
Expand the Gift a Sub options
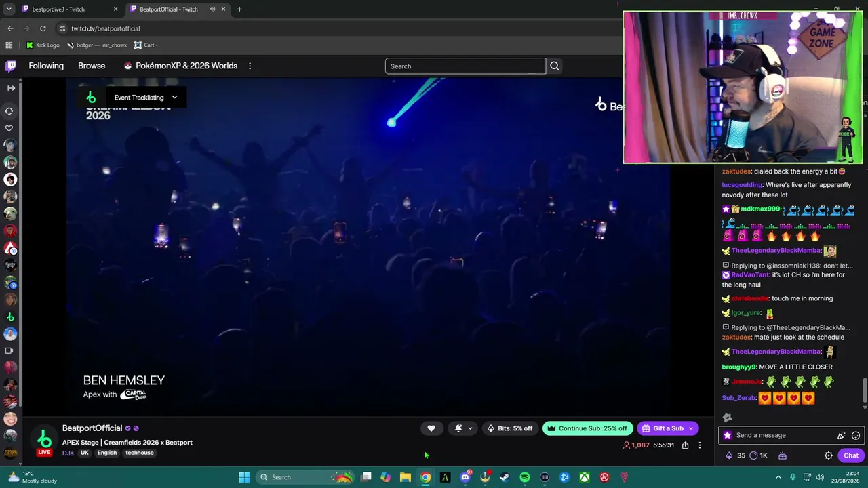[691, 428]
